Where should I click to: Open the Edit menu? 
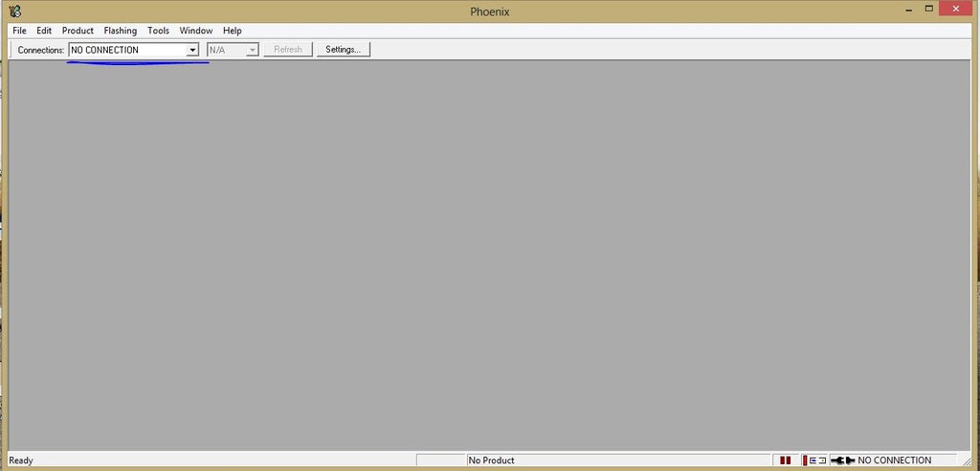click(x=44, y=31)
